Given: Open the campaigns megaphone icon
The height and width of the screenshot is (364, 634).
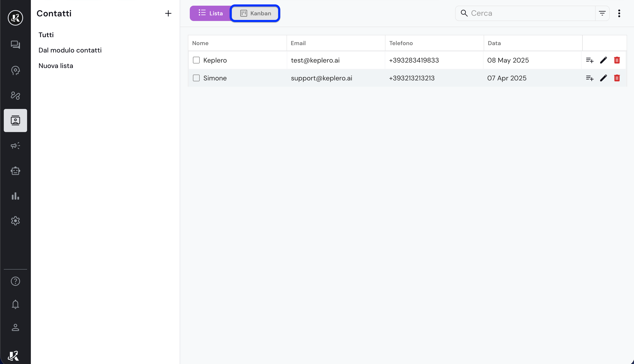Looking at the screenshot, I should tap(15, 145).
